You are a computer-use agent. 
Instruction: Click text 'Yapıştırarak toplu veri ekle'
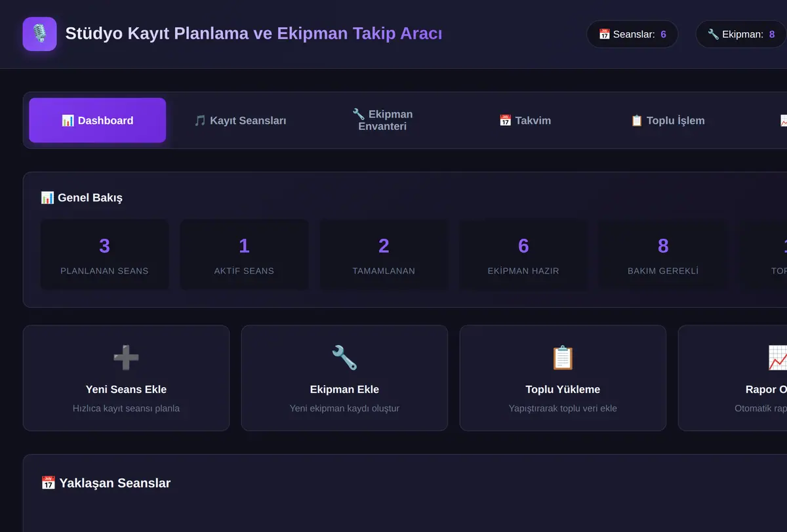[563, 408]
